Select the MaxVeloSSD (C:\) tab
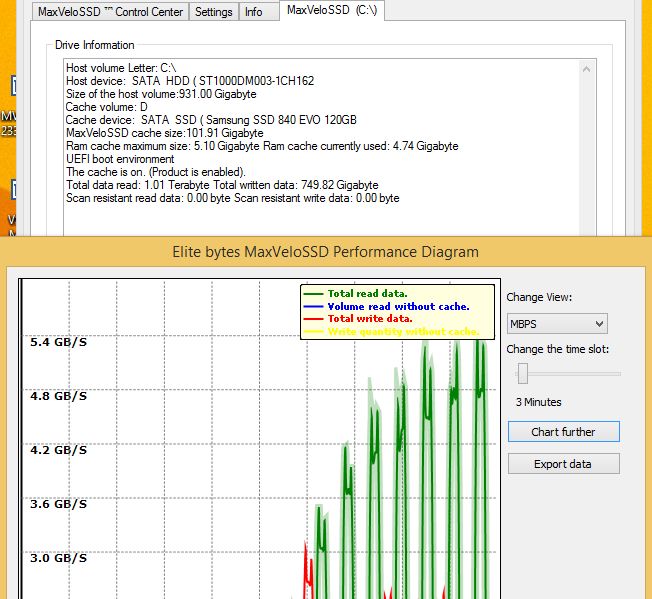 pos(332,10)
